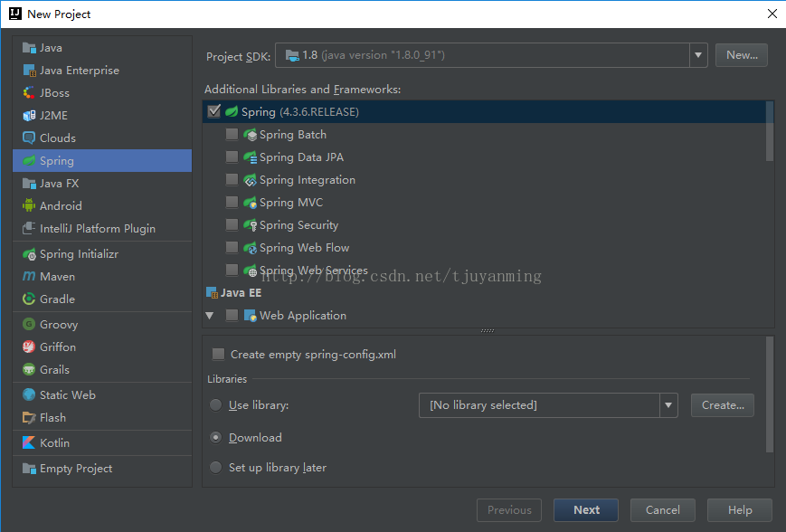The height and width of the screenshot is (532, 786).
Task: Select the Use library radio button
Action: tap(215, 404)
